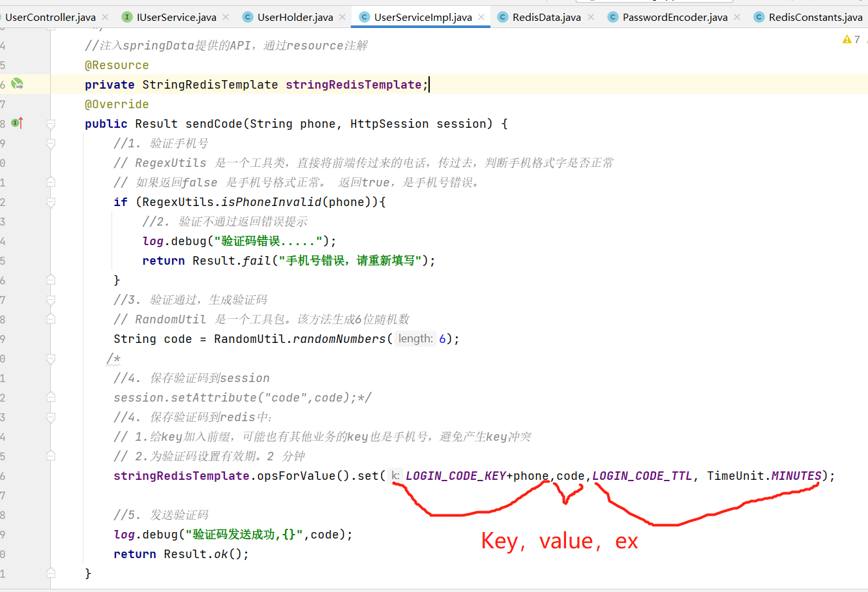Collapse the sendCode method fold marker
Image resolution: width=868 pixels, height=592 pixels.
click(51, 123)
